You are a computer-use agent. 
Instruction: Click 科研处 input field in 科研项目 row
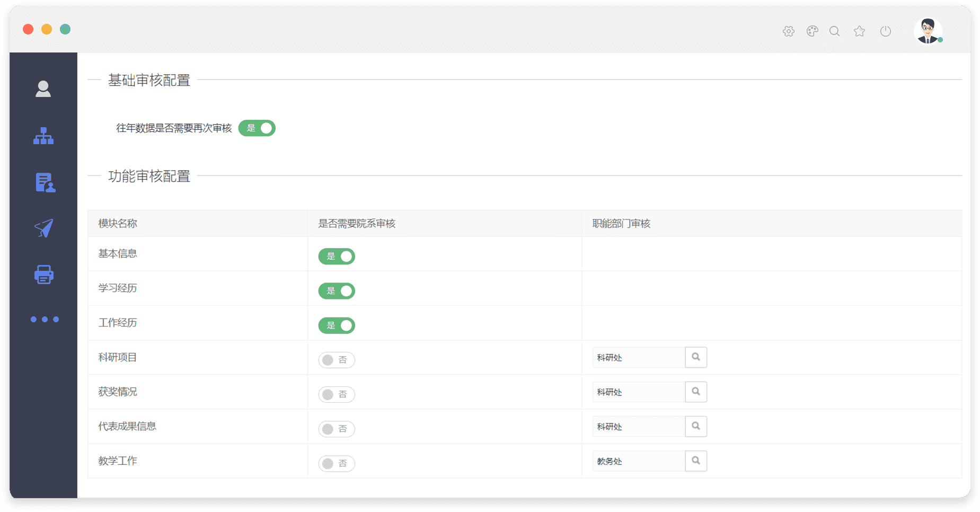tap(639, 357)
